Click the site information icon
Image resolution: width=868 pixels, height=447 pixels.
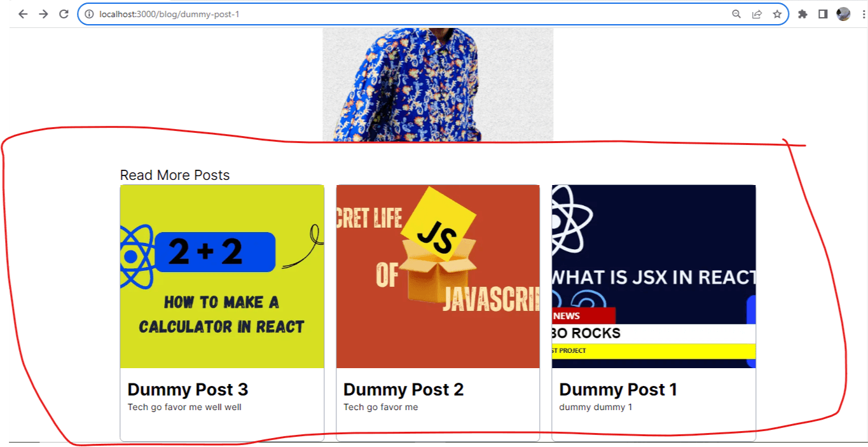tap(89, 13)
